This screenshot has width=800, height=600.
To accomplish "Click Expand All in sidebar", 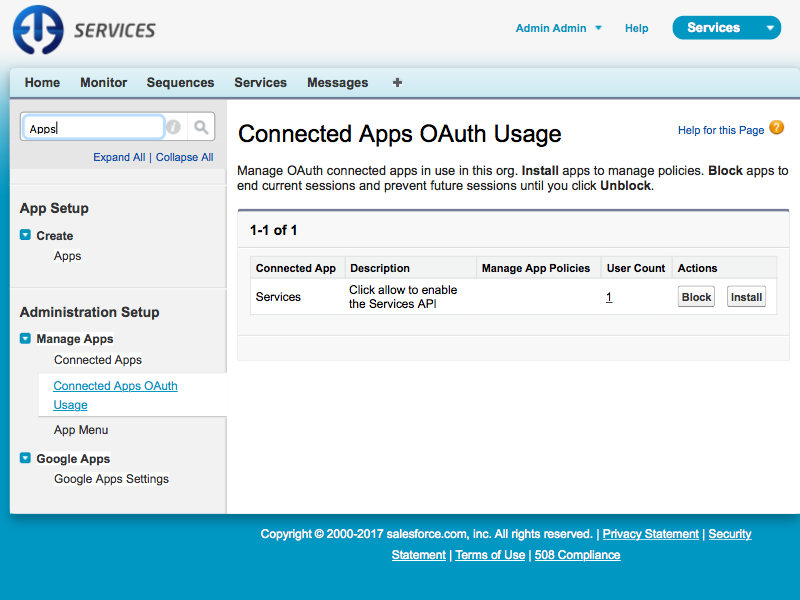I will [x=119, y=157].
